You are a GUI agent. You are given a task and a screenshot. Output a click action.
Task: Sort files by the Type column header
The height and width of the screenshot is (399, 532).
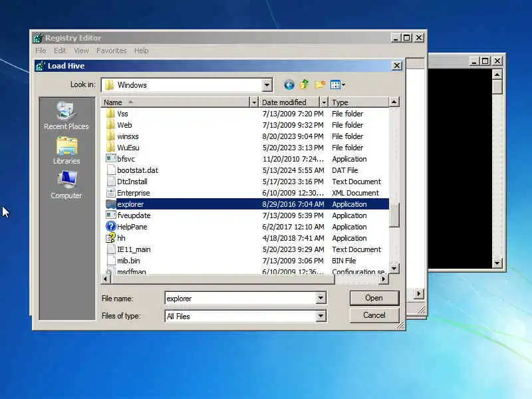point(359,102)
